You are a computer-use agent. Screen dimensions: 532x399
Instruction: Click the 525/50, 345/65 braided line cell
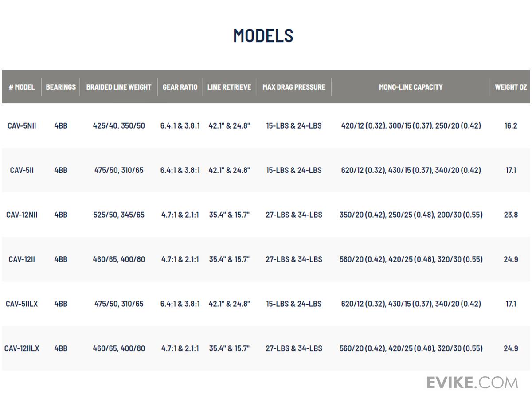coord(119,215)
